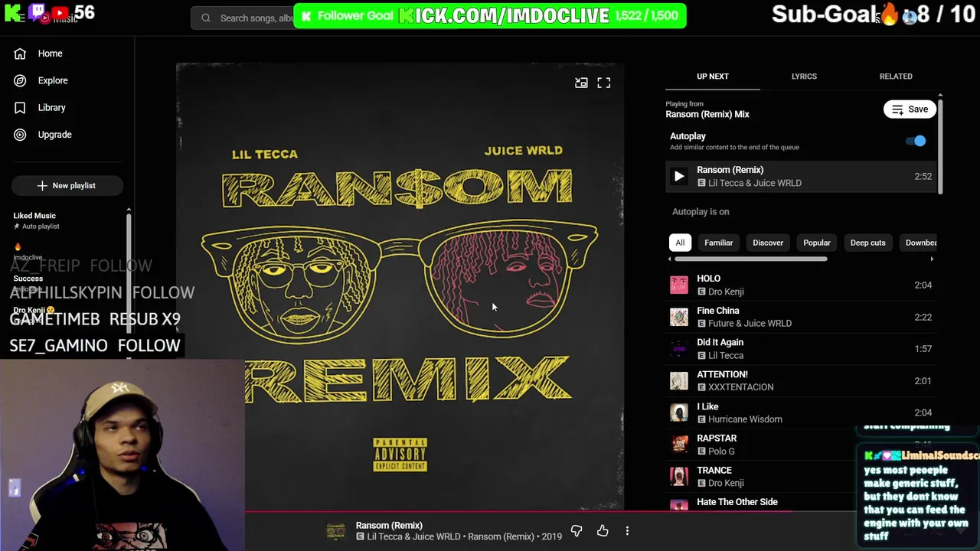Viewport: 980px width, 551px height.
Task: Open the Liked Music auto playlist
Action: point(34,220)
